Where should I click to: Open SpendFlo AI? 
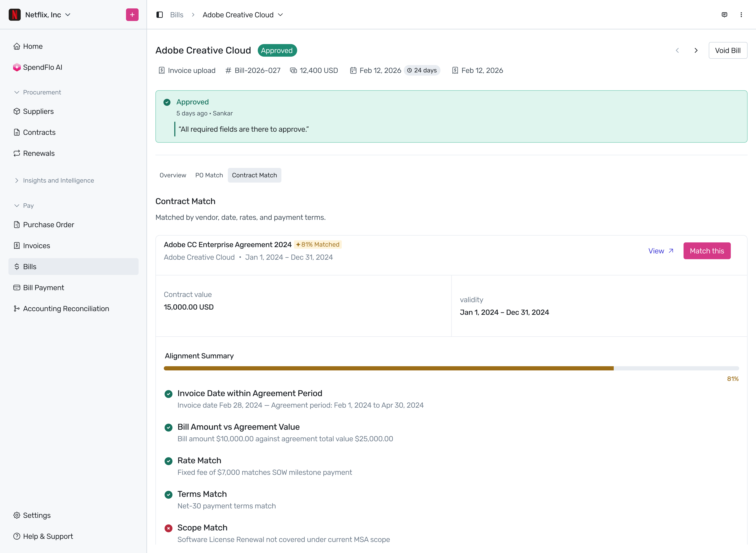point(73,67)
